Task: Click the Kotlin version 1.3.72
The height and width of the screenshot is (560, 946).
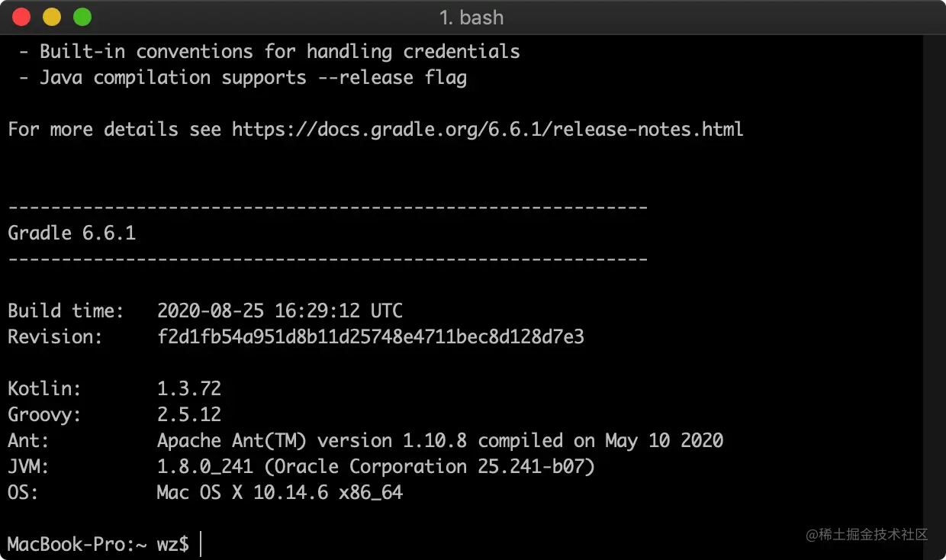Action: 189,388
